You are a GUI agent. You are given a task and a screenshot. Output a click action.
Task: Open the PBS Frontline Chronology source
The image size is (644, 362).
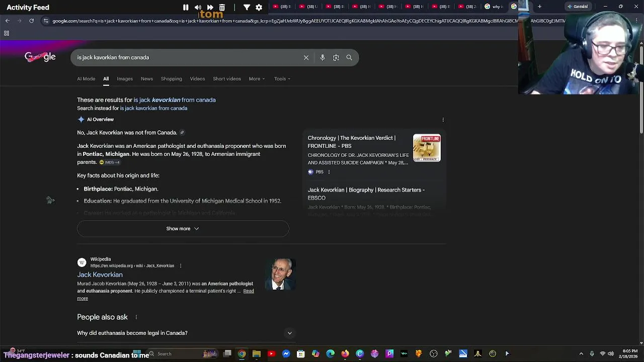[352, 142]
